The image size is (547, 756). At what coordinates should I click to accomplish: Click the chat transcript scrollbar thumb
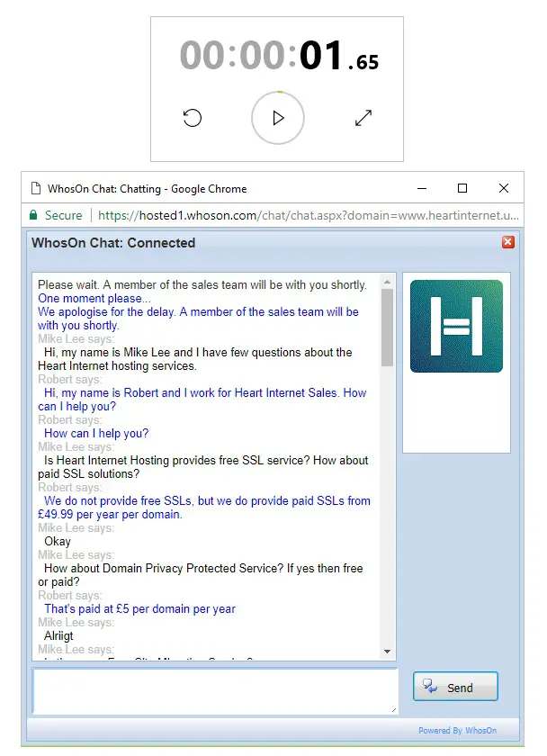click(x=387, y=328)
